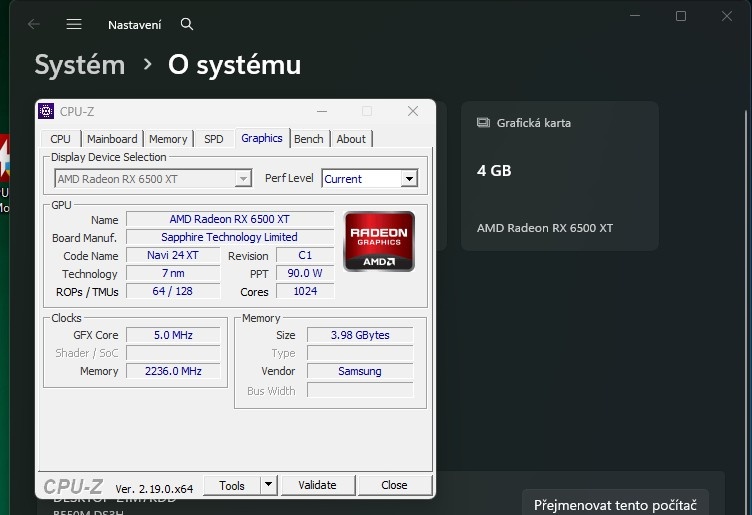Click AMD Radeon RX 6500 XT in Settings card
The image size is (752, 515).
(x=545, y=228)
